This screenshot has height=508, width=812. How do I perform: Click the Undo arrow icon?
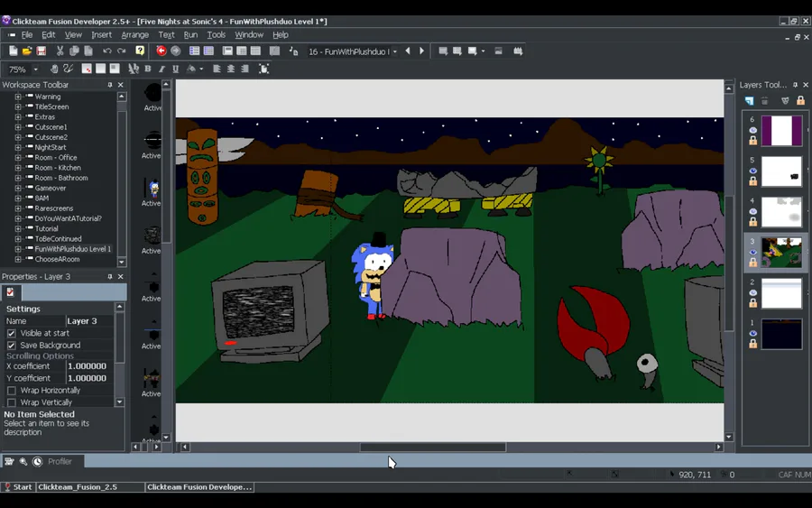coord(106,51)
